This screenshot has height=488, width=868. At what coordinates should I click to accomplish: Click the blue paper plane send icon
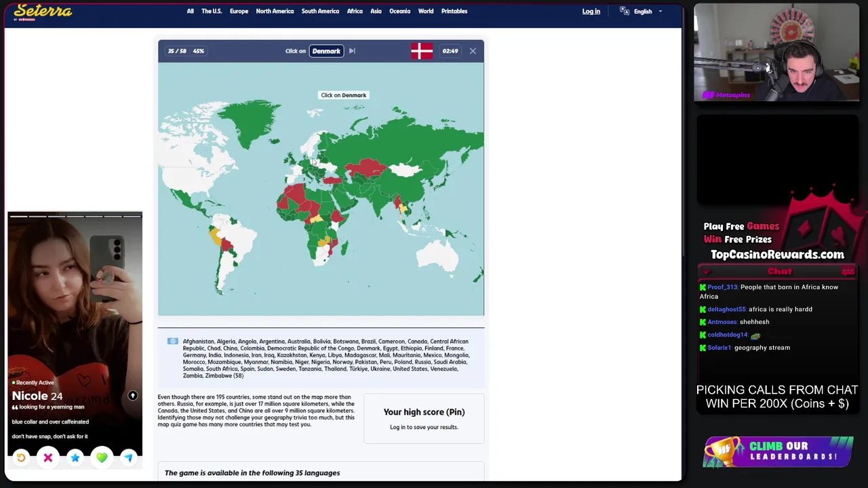click(128, 458)
